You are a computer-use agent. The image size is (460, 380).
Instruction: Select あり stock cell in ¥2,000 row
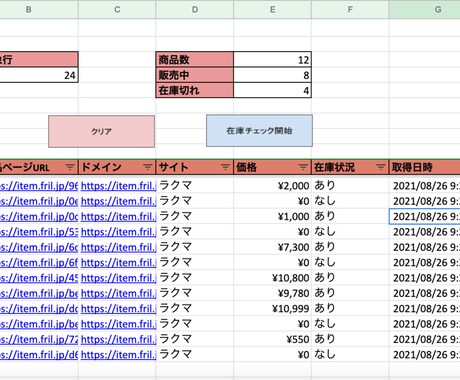pyautogui.click(x=350, y=186)
